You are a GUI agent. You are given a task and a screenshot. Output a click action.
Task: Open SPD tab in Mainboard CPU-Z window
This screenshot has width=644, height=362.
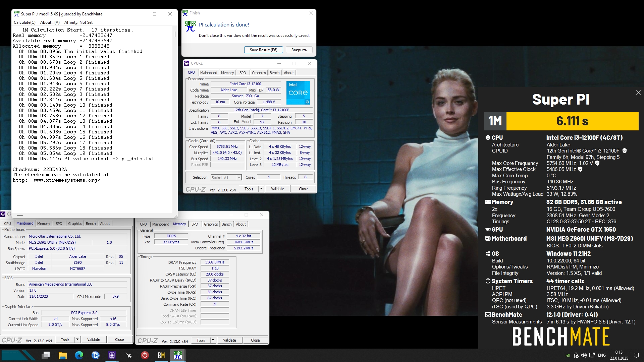click(59, 224)
